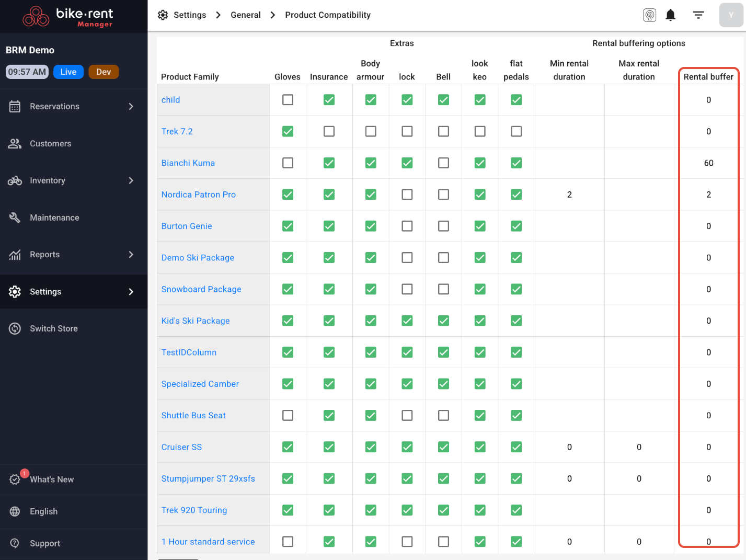Click the Support question mark icon
Viewport: 746px width, 560px height.
coord(15,543)
